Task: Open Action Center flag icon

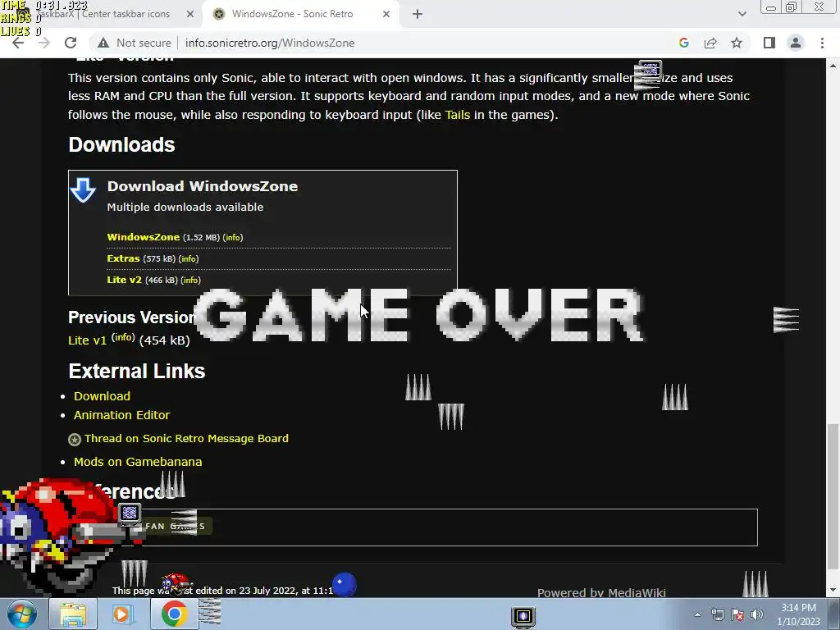Action: 737,615
